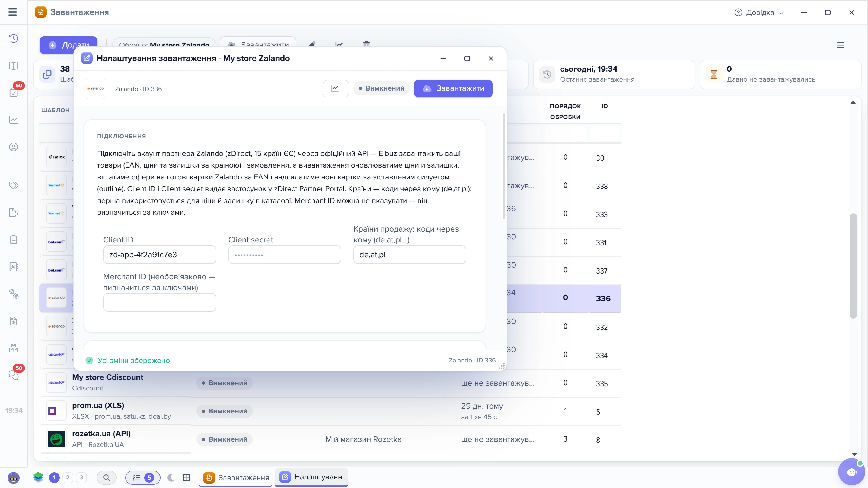Click the edit pencil icon in main toolbar
The image size is (868, 488).
point(312,44)
